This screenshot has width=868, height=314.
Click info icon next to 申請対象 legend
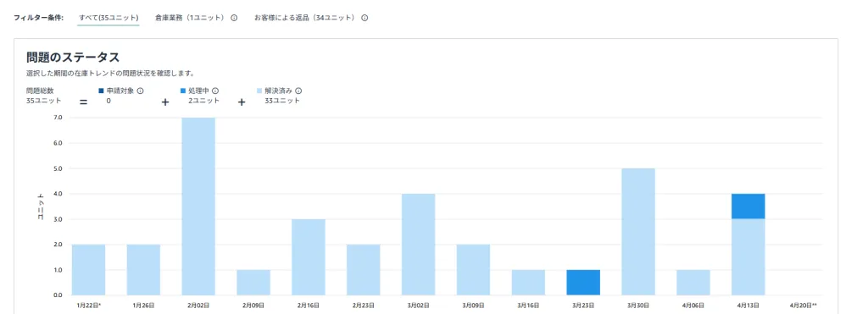(x=140, y=91)
